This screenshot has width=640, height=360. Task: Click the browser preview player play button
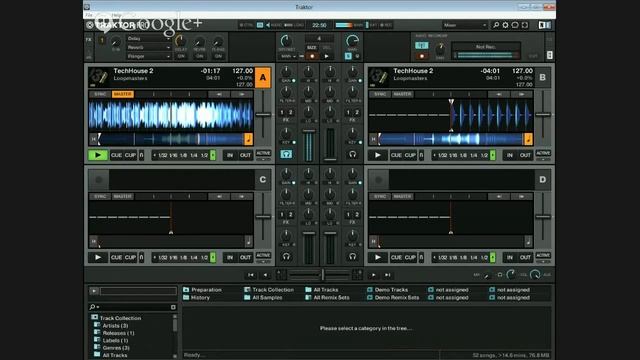[94, 291]
